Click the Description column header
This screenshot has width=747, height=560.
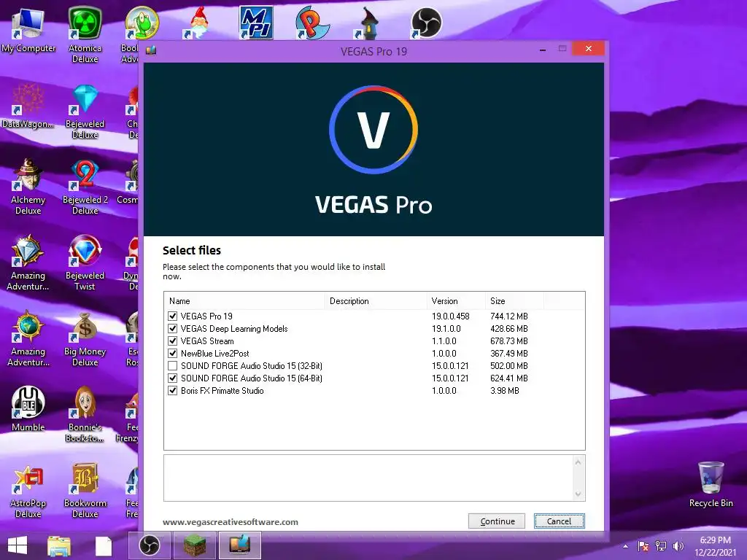(376, 301)
